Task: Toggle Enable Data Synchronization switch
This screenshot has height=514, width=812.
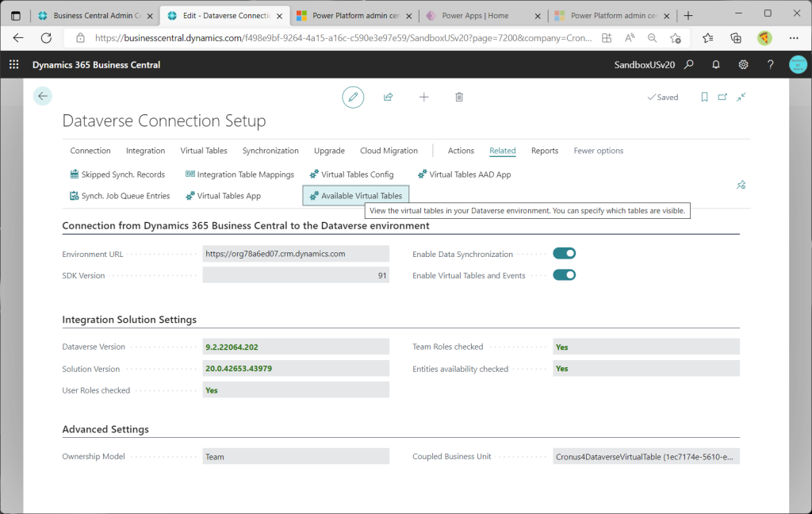Action: (564, 253)
